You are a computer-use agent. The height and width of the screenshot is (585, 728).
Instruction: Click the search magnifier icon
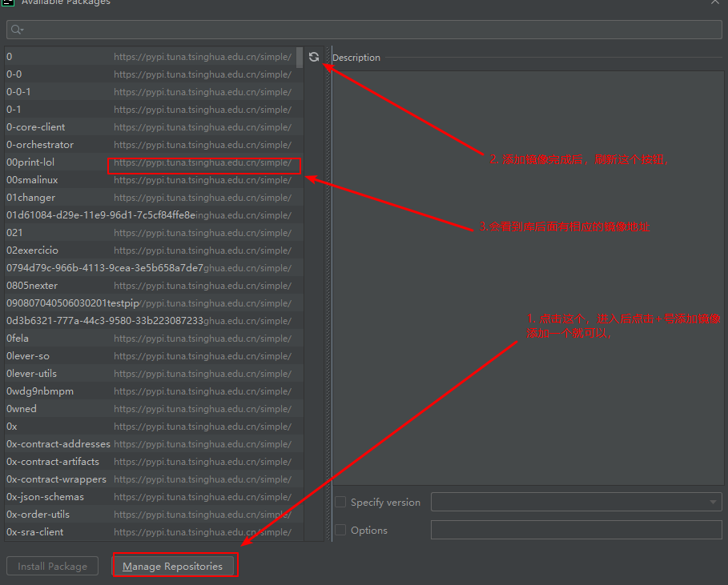coord(16,30)
